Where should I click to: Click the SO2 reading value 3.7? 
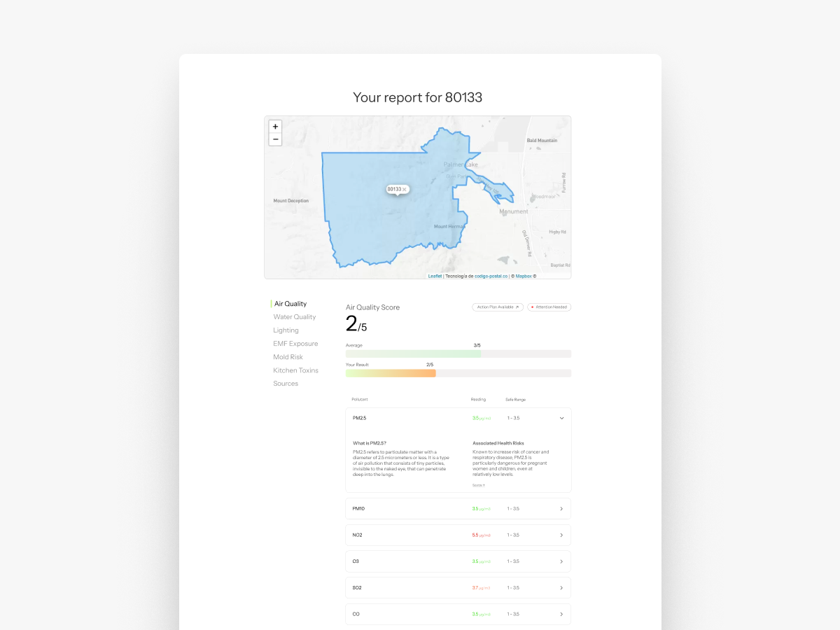475,588
